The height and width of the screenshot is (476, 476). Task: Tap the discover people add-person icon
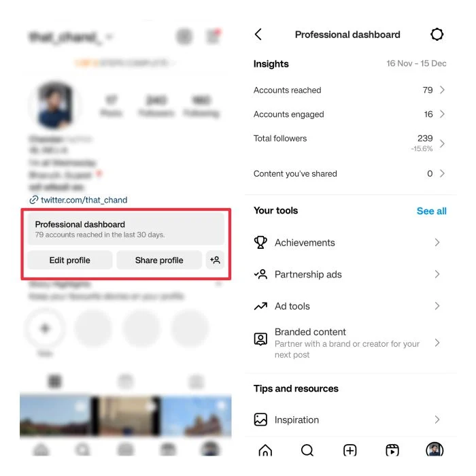tap(215, 260)
